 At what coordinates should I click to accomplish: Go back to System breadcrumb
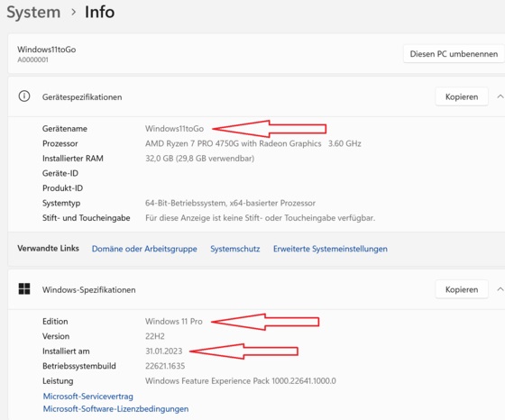click(33, 13)
